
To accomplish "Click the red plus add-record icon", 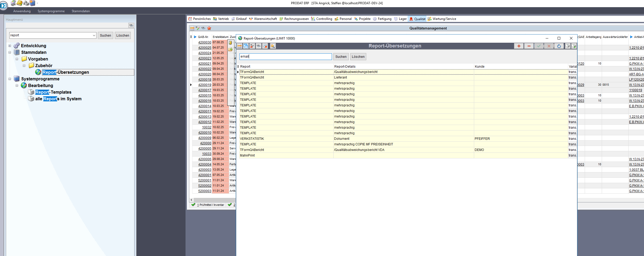I will 519,46.
